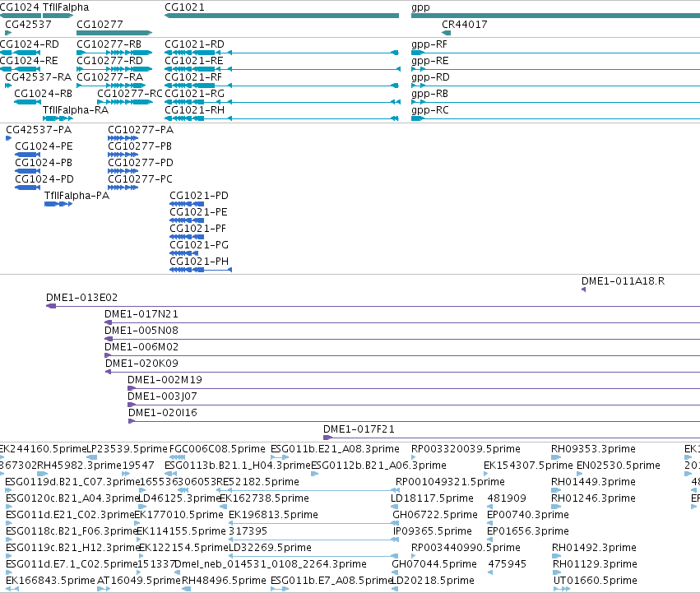Select the CG1021 gene bar
The image size is (700, 593).
[281, 16]
